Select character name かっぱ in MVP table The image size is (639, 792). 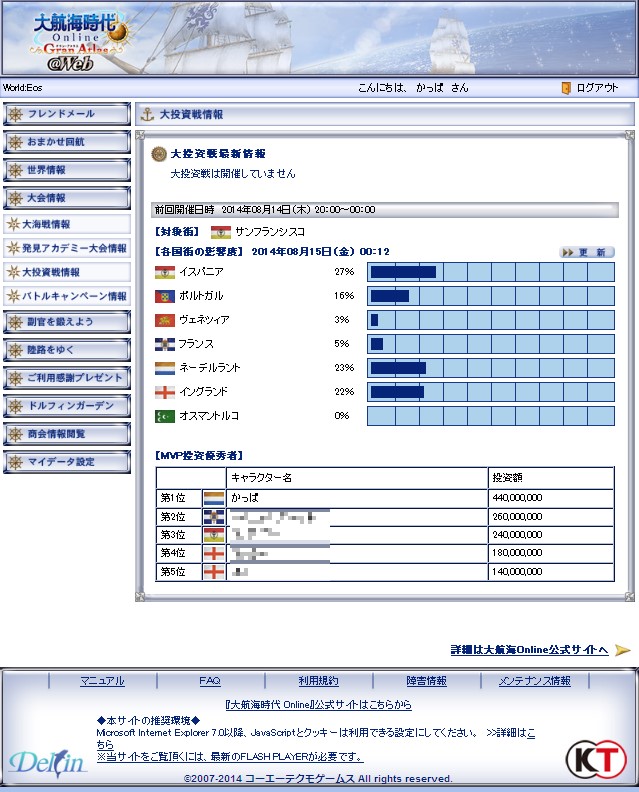coord(245,498)
